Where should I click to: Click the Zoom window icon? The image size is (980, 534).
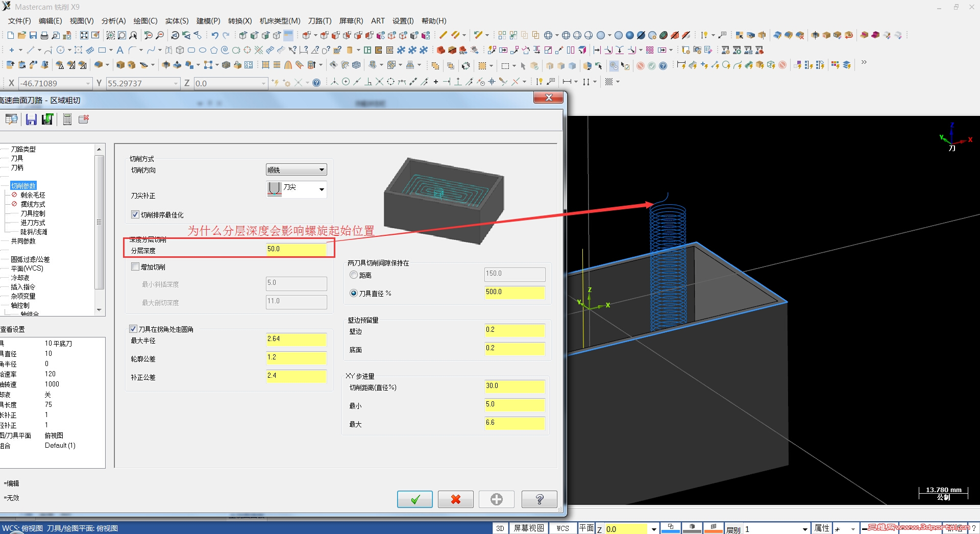[110, 35]
